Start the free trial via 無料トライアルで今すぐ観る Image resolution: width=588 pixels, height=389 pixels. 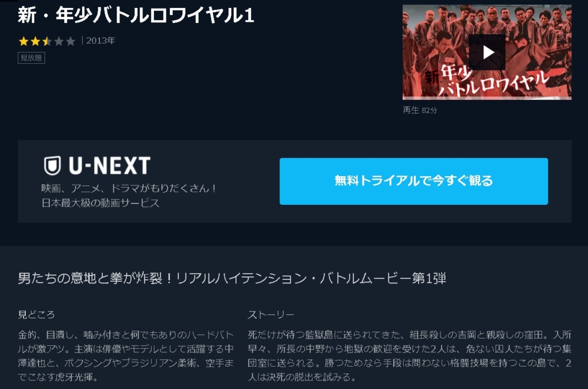coord(413,181)
